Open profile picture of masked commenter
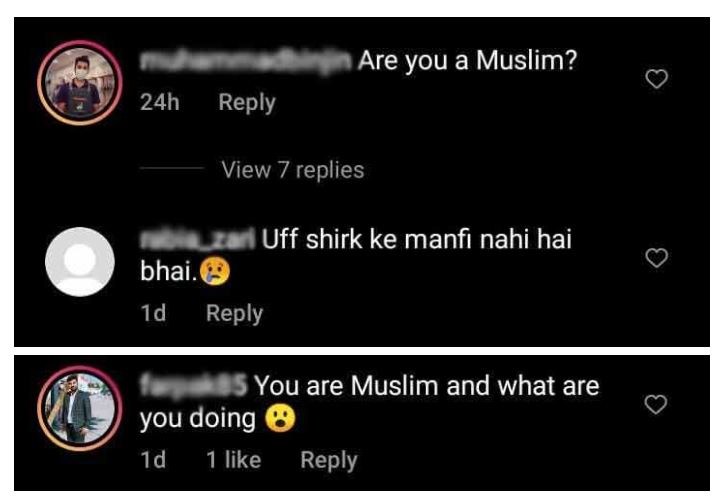The height and width of the screenshot is (497, 725). 80,82
